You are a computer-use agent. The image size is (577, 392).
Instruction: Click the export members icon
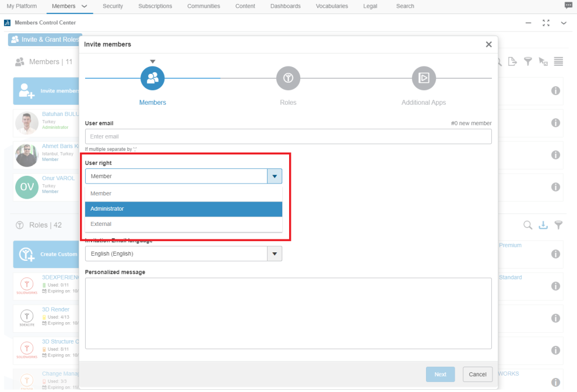pyautogui.click(x=512, y=61)
